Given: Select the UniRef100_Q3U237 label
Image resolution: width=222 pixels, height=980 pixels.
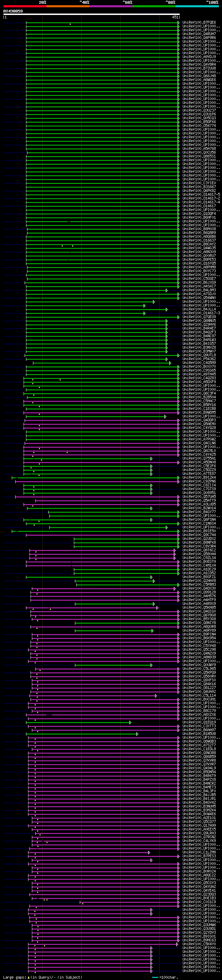Looking at the screenshot, I should [x=199, y=110].
